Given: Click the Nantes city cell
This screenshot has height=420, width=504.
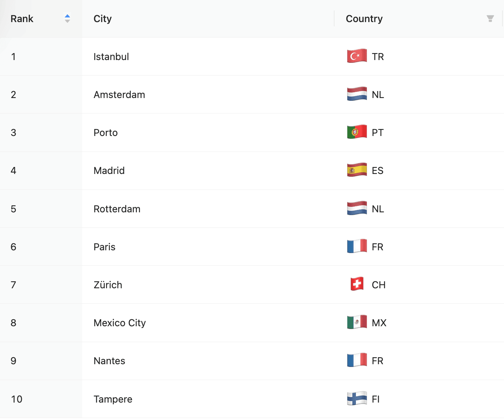Looking at the screenshot, I should pos(208,361).
